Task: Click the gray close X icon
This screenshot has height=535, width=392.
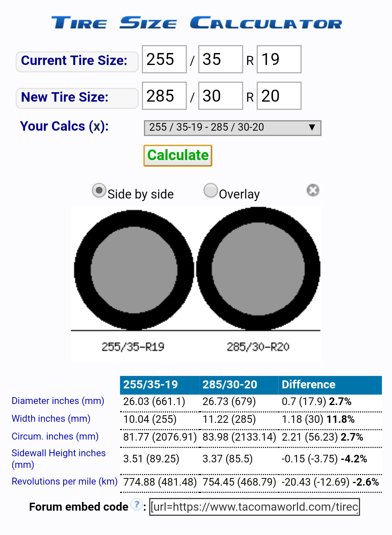Action: point(313,190)
